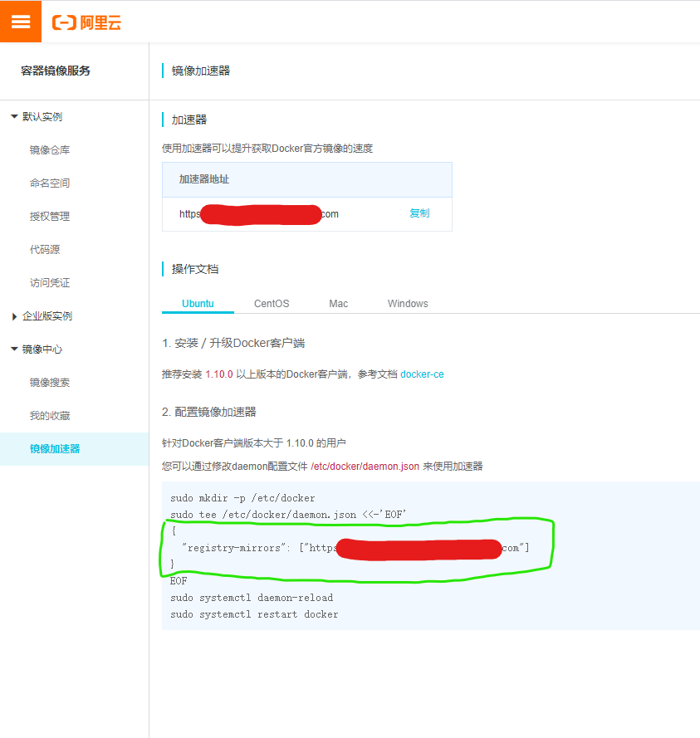Click the '2. 配置镜像加速器' heading
The image size is (700, 738).
pos(209,413)
